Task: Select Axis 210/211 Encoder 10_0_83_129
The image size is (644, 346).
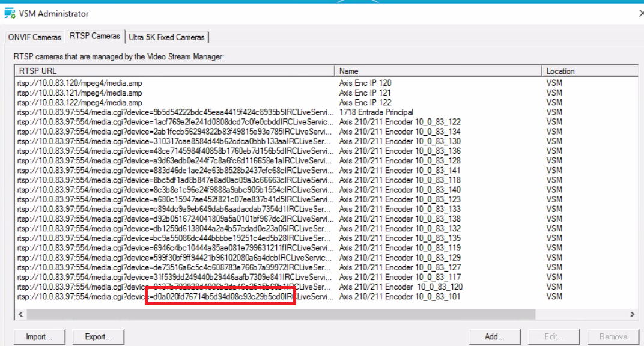Action: (399, 258)
